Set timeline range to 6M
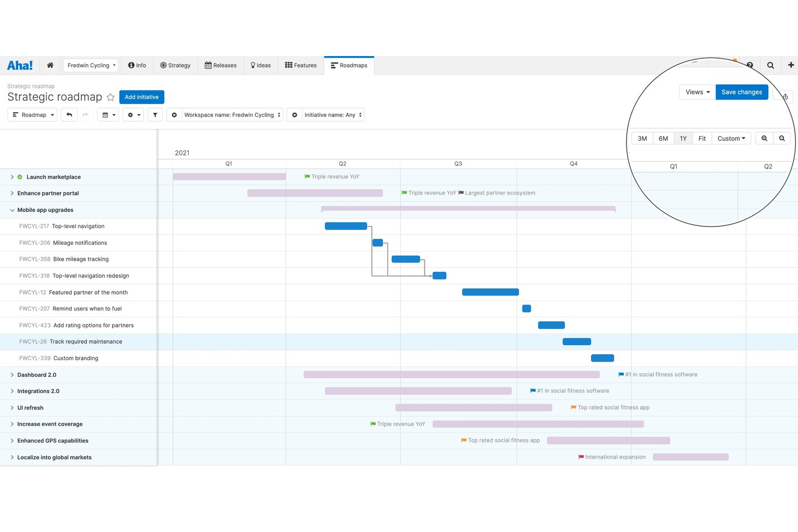798x532 pixels. click(x=663, y=139)
